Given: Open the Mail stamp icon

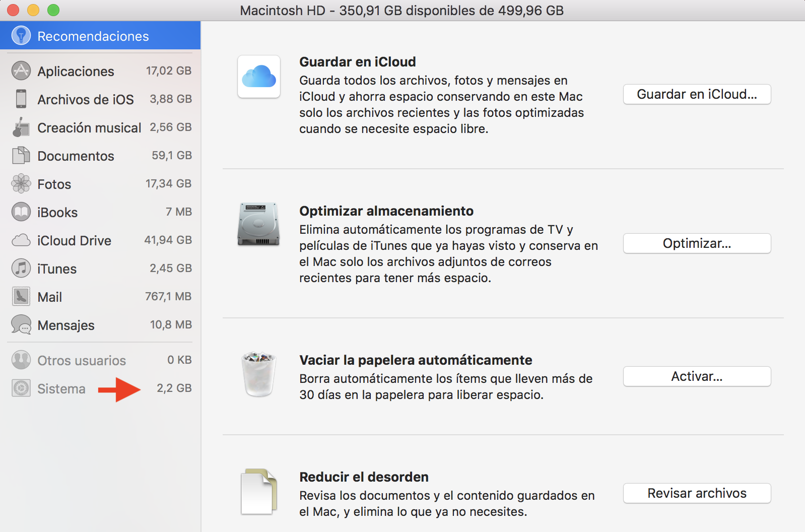Looking at the screenshot, I should click(x=21, y=297).
